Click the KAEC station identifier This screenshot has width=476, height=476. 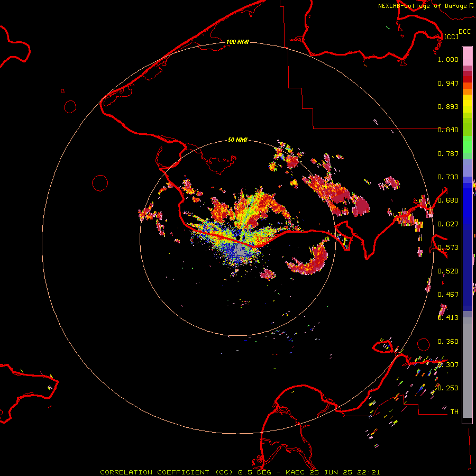pos(295,472)
